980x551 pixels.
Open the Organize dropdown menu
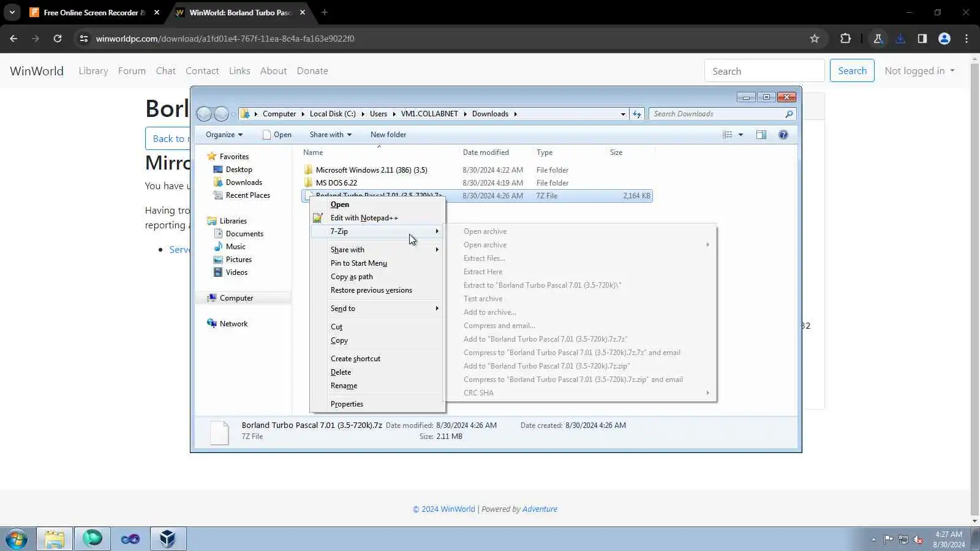[224, 135]
